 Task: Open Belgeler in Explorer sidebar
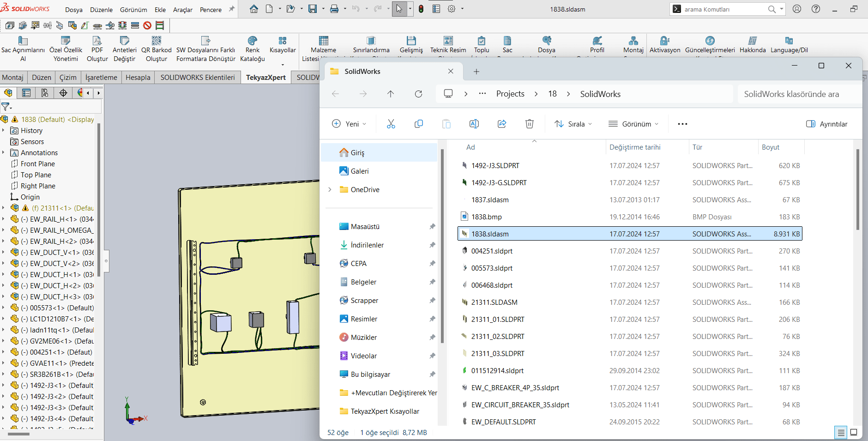pos(363,282)
